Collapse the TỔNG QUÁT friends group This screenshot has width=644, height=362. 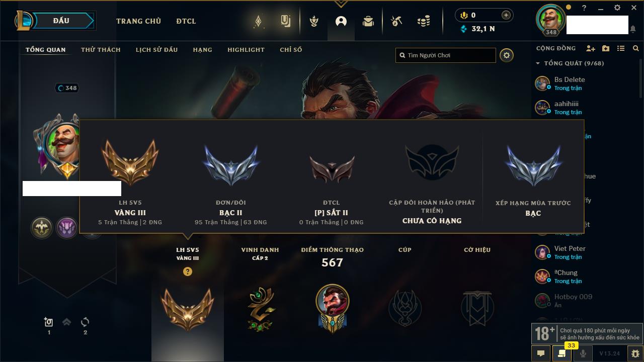538,63
